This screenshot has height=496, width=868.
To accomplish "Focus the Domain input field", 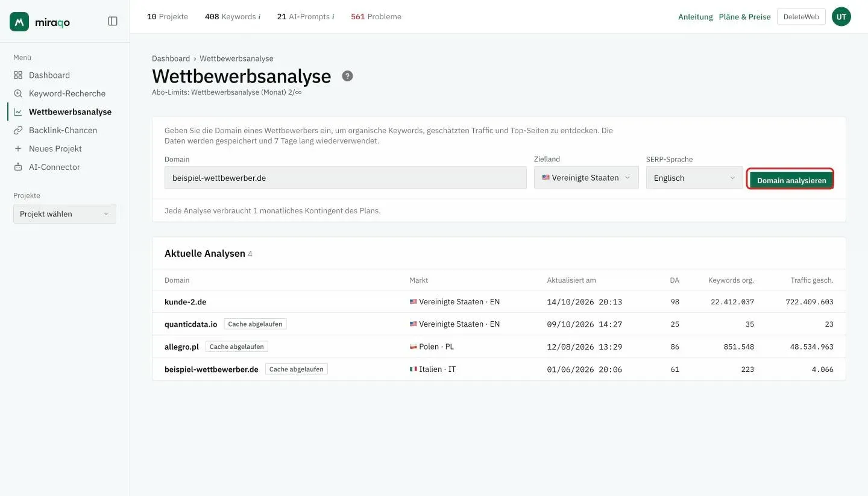I will point(345,178).
